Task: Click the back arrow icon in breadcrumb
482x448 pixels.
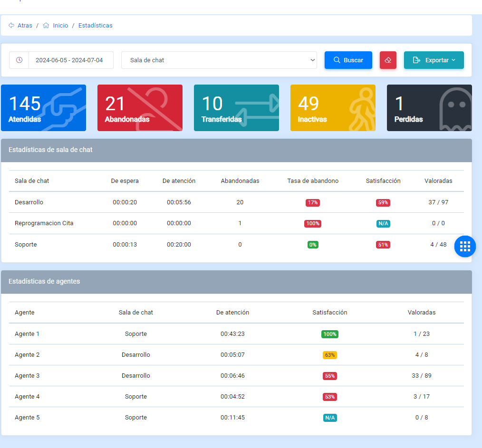Action: (x=11, y=26)
